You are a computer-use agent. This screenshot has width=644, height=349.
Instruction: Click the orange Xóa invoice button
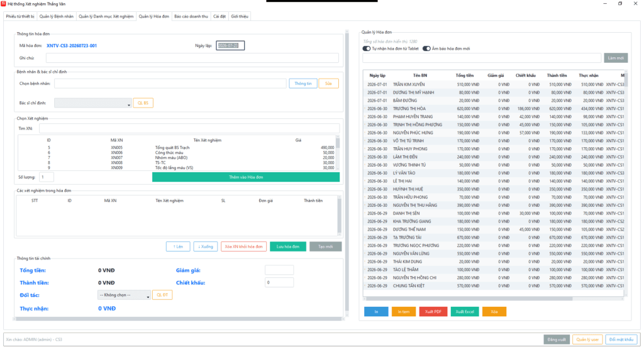tap(494, 312)
